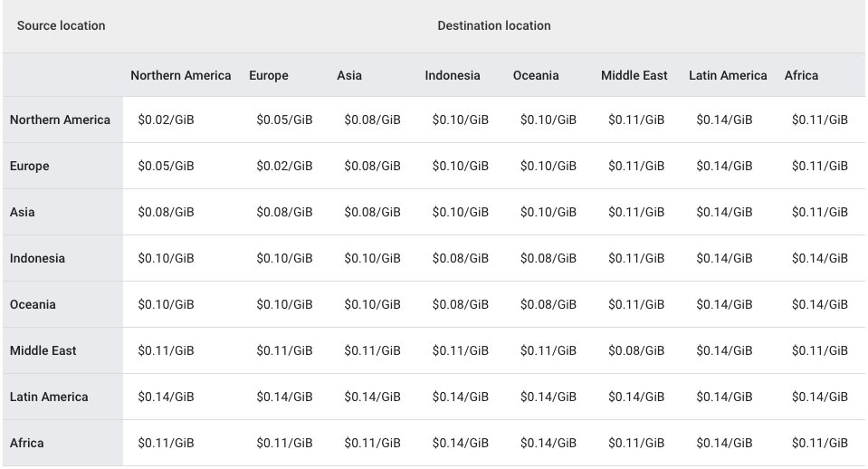Click Africa to Northern America price cell
The width and height of the screenshot is (868, 469).
(x=166, y=443)
